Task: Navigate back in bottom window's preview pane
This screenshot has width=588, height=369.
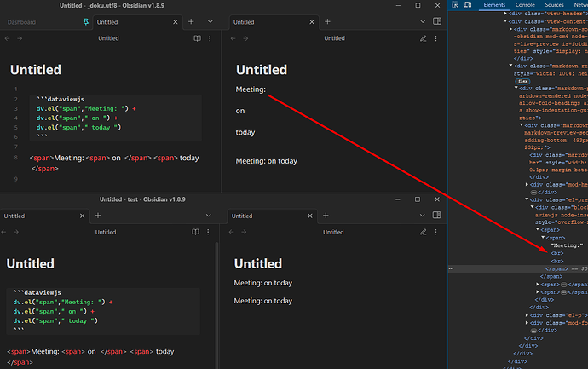Action: click(232, 232)
